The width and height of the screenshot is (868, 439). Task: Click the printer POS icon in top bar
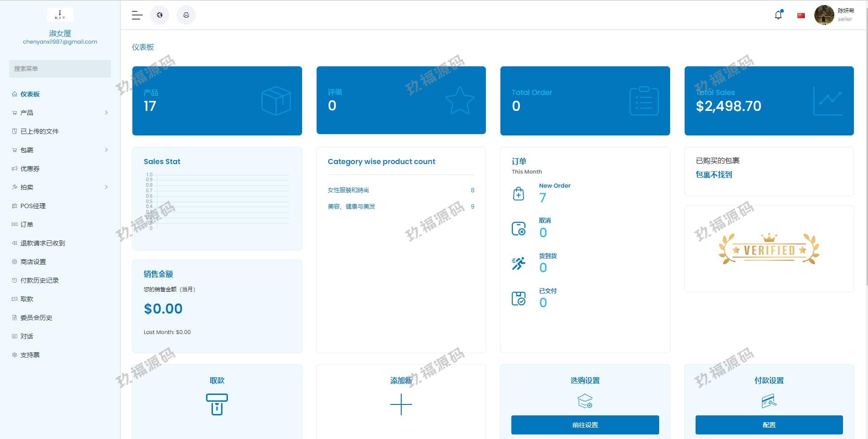pos(186,15)
